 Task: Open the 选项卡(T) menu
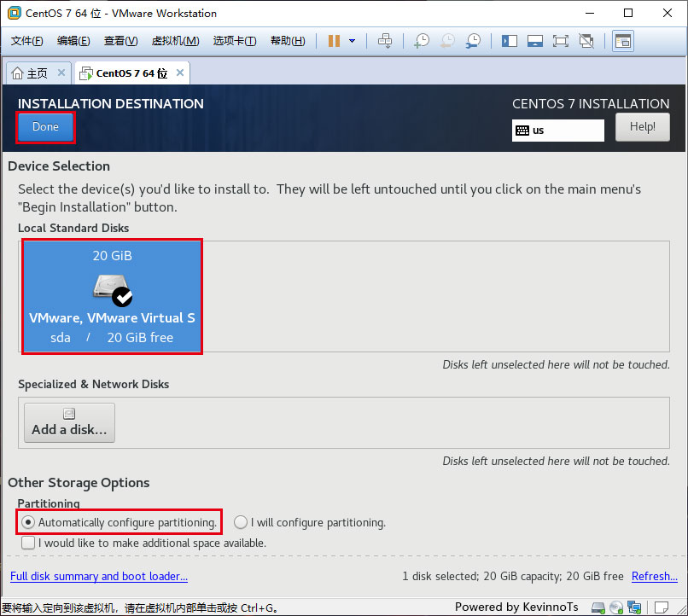point(235,41)
